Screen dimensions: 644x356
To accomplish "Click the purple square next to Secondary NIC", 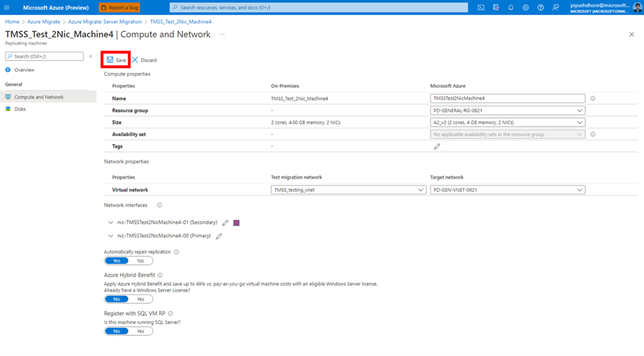I will point(236,222).
